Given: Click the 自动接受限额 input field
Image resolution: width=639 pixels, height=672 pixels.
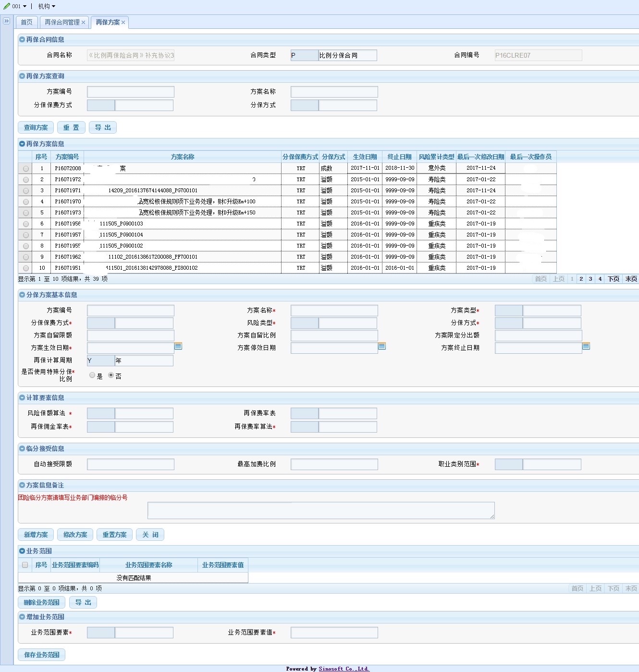Looking at the screenshot, I should 131,464.
